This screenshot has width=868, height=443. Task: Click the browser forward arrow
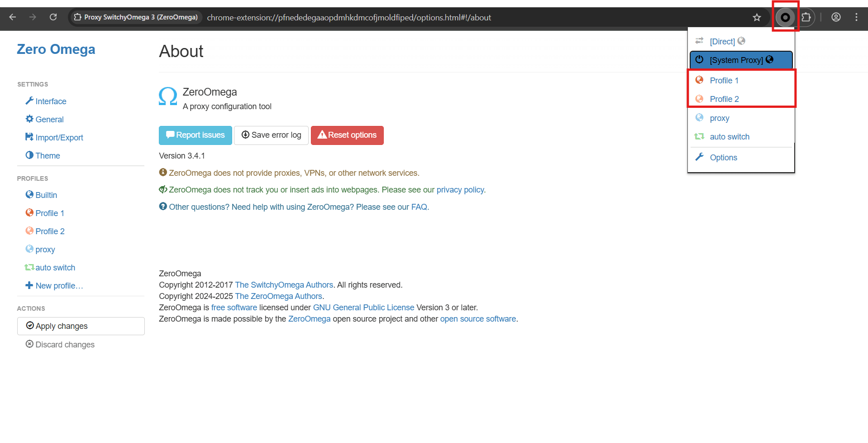[x=33, y=17]
